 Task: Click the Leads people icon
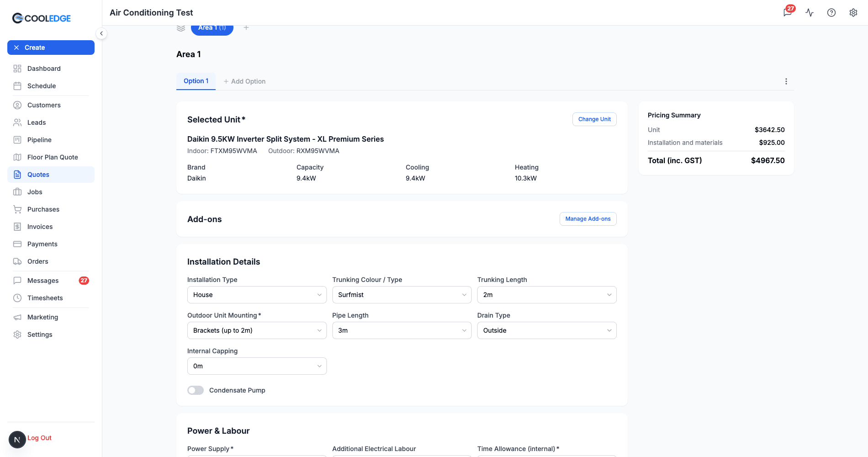17,122
